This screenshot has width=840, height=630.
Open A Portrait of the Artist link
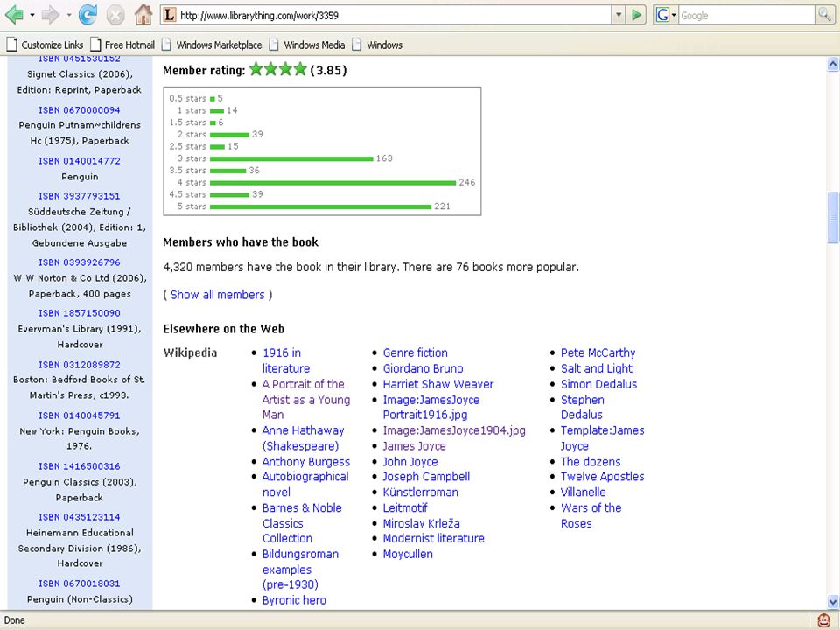pos(306,400)
